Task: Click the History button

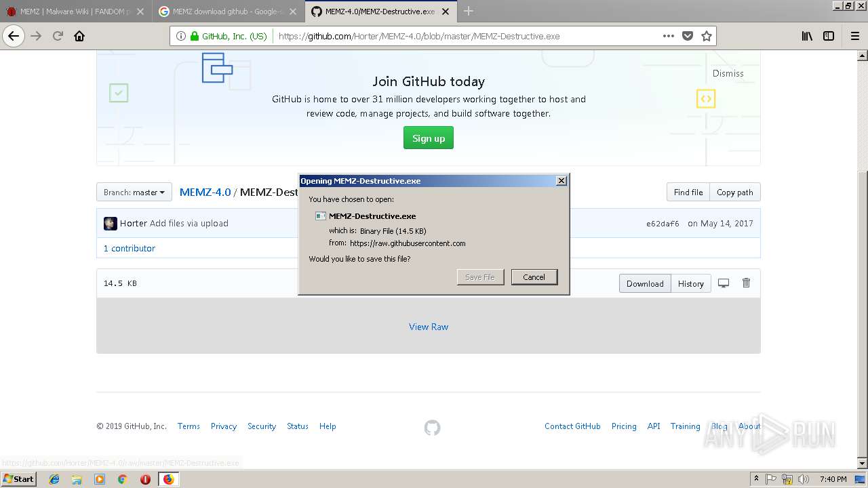Action: pos(691,283)
